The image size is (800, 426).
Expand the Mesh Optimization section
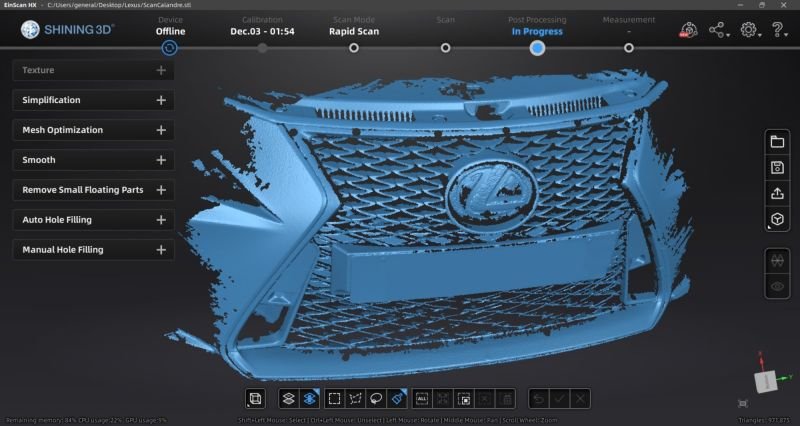93,130
